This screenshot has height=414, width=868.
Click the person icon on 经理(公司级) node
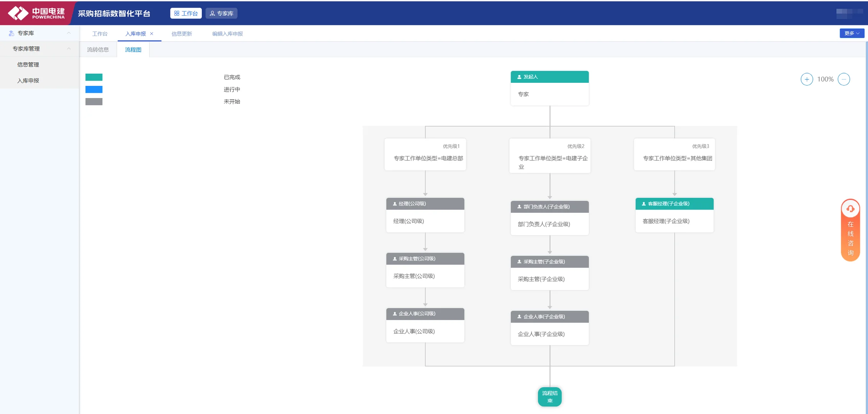(x=395, y=204)
